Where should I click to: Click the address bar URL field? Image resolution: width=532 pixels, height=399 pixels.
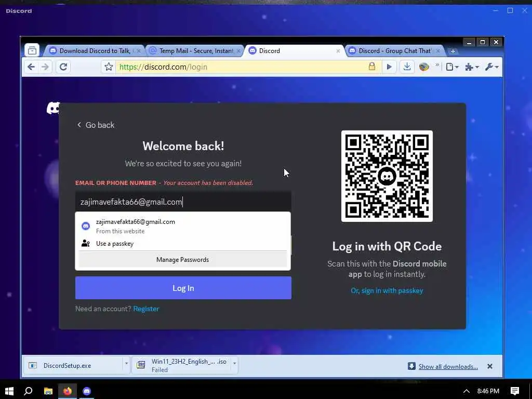(x=241, y=67)
